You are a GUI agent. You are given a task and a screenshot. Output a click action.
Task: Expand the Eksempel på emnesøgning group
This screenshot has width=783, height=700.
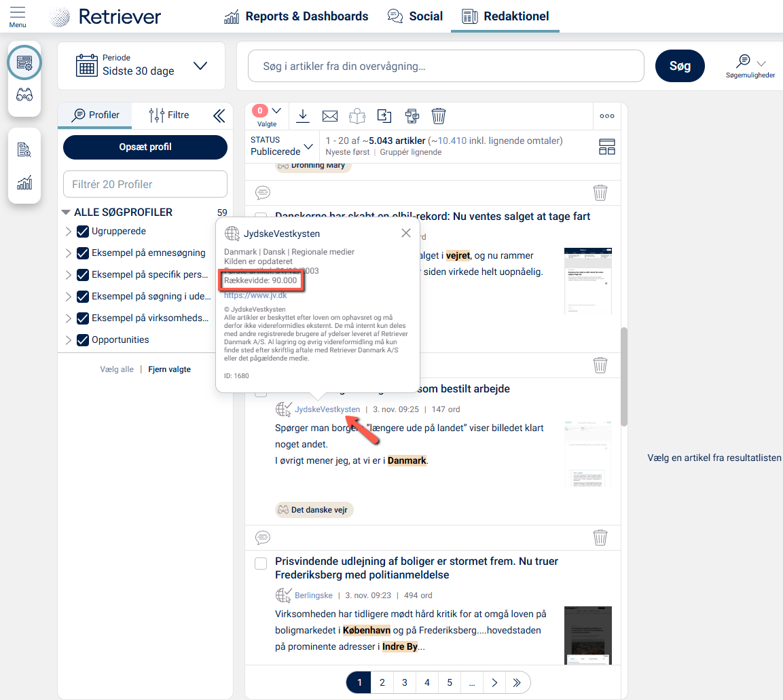pyautogui.click(x=69, y=253)
